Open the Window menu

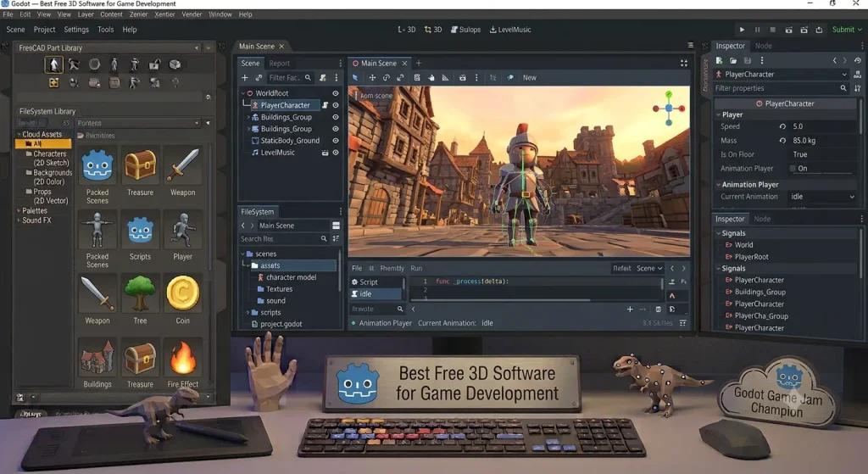(220, 14)
